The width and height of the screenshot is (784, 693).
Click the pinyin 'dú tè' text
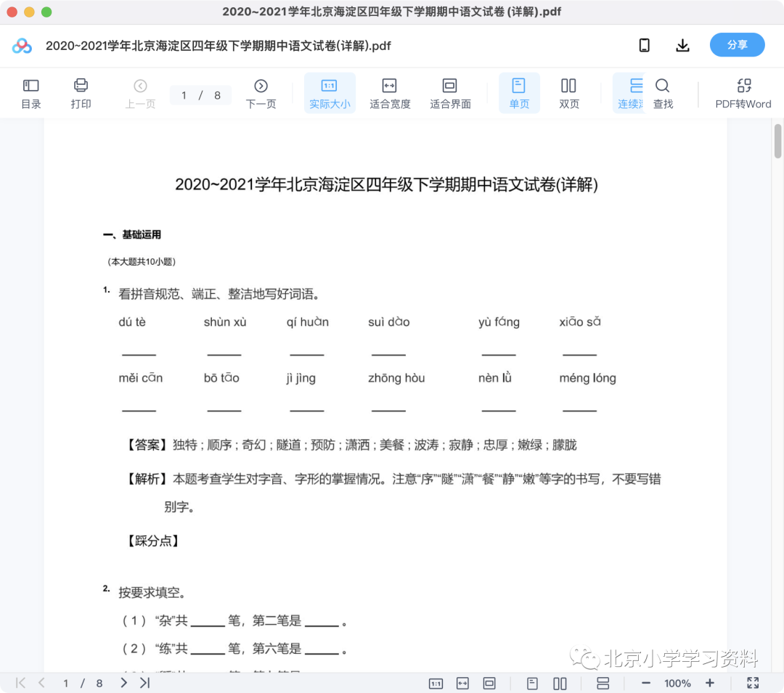coord(132,321)
